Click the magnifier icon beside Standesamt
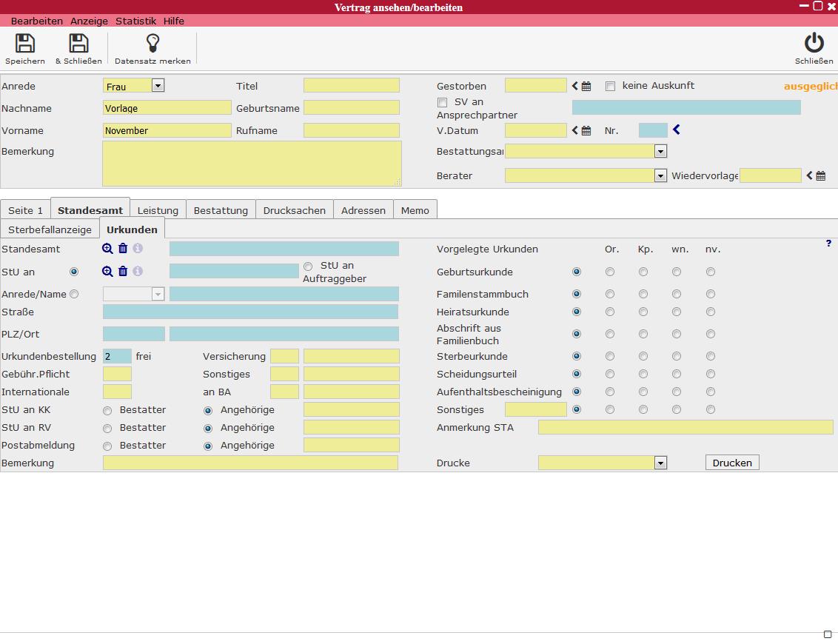This screenshot has width=838, height=644. tap(107, 249)
